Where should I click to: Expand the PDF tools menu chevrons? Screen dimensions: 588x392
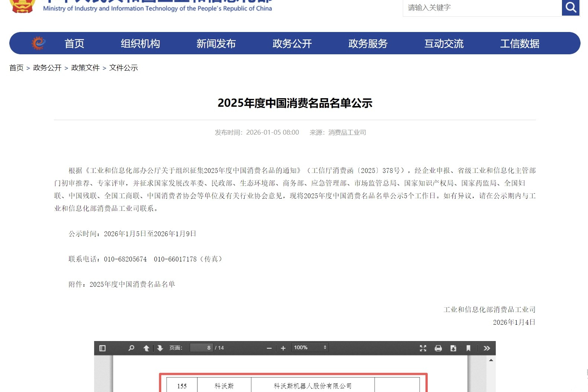pos(486,348)
